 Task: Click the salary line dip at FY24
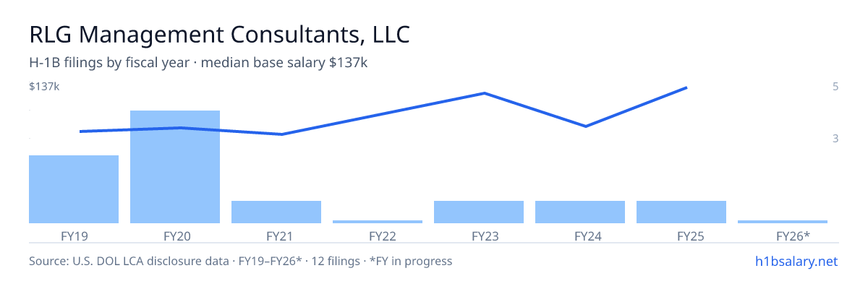pyautogui.click(x=585, y=126)
